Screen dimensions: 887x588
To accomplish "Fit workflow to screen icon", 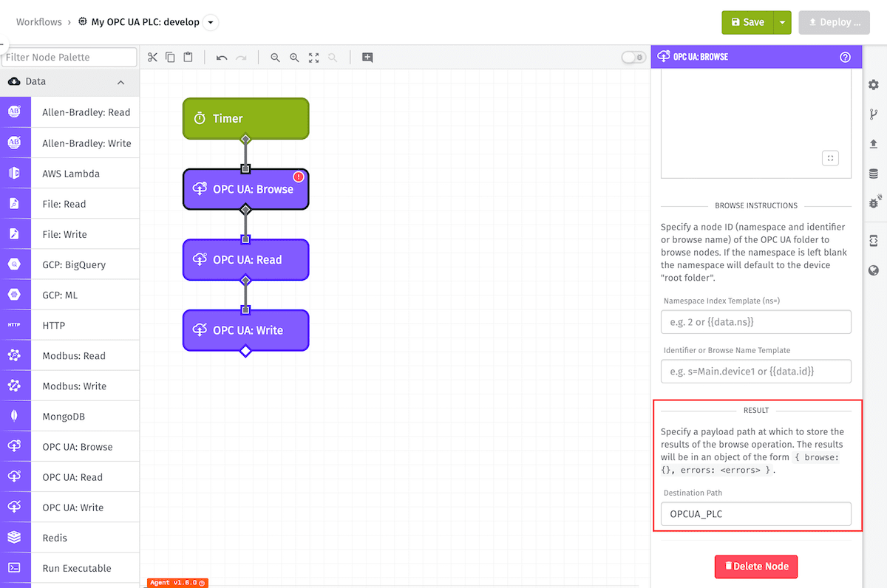I will 313,58.
